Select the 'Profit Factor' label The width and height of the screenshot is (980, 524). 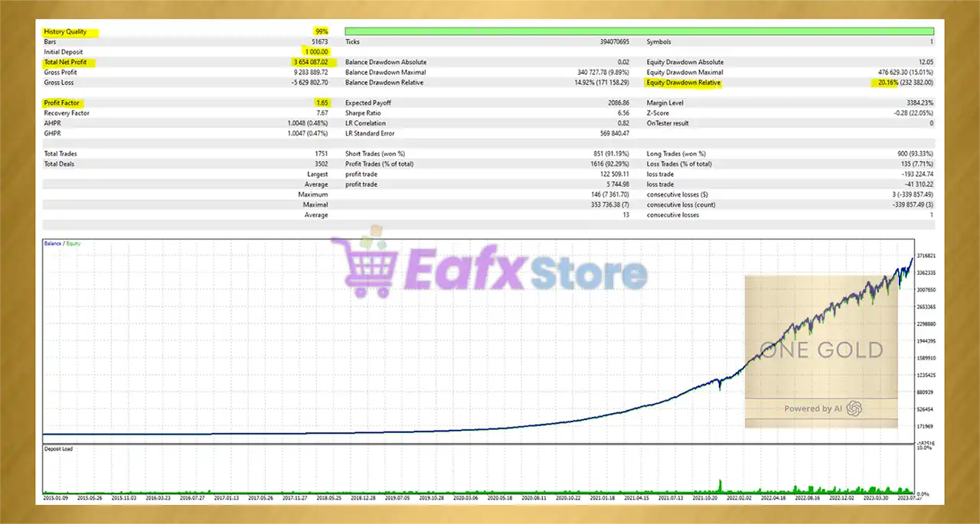click(62, 103)
